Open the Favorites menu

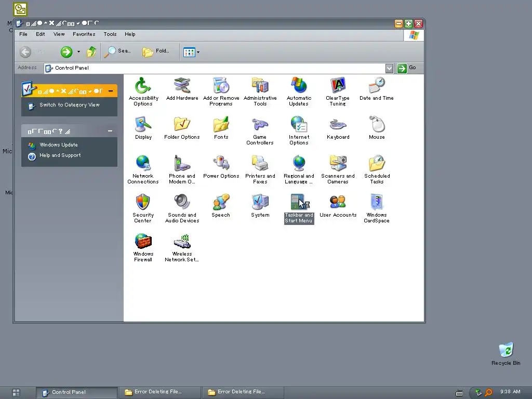point(84,34)
